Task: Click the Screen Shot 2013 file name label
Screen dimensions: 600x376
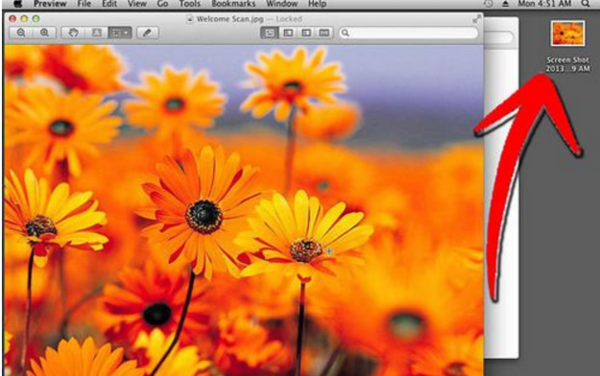Action: coord(568,64)
